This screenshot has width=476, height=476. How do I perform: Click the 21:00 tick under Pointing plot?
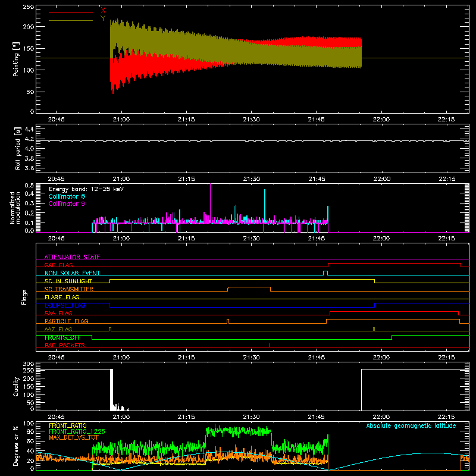point(121,120)
